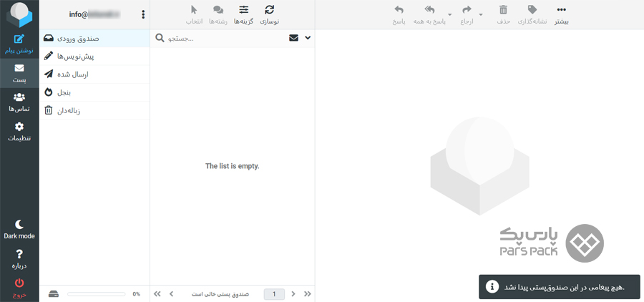Expand the search options chevron
This screenshot has width=644, height=302.
[308, 38]
